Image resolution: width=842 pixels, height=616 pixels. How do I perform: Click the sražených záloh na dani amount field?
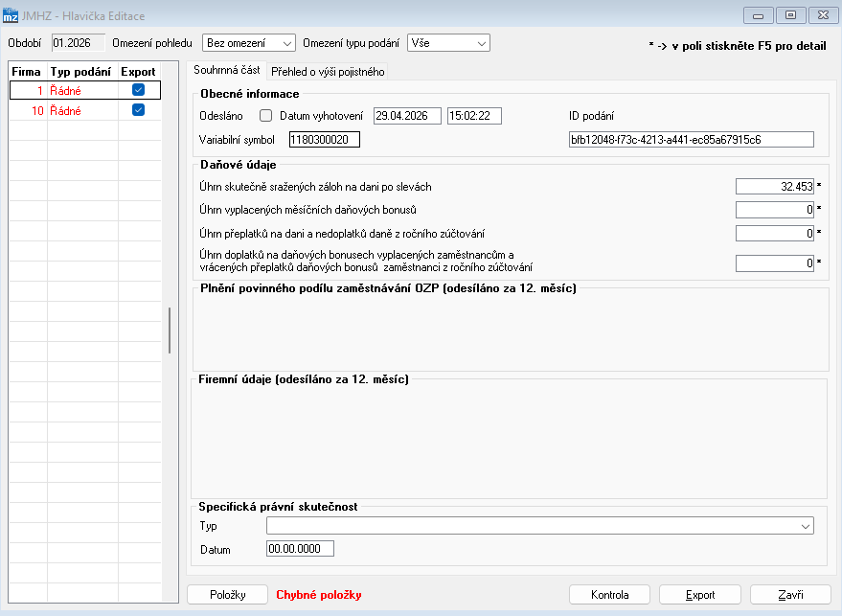pyautogui.click(x=775, y=187)
